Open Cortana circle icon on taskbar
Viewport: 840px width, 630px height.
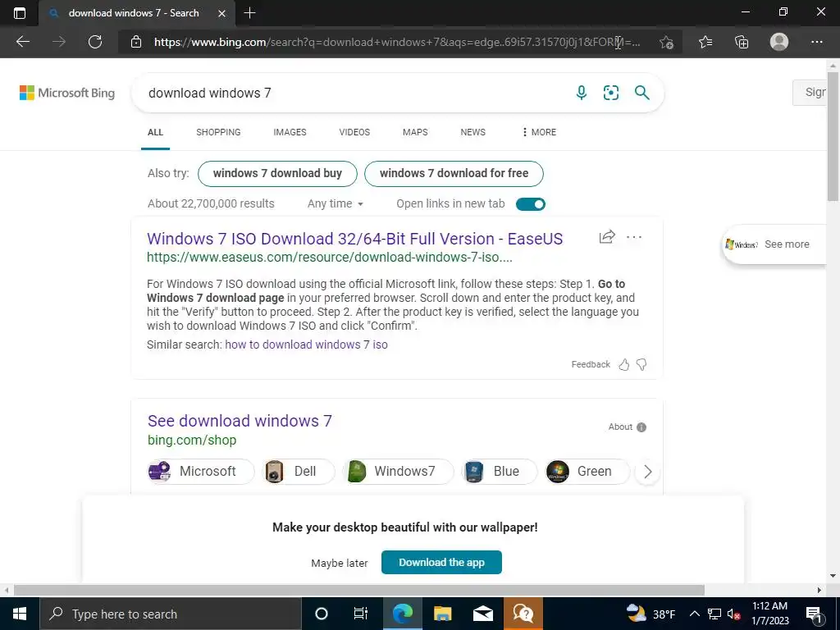click(321, 614)
